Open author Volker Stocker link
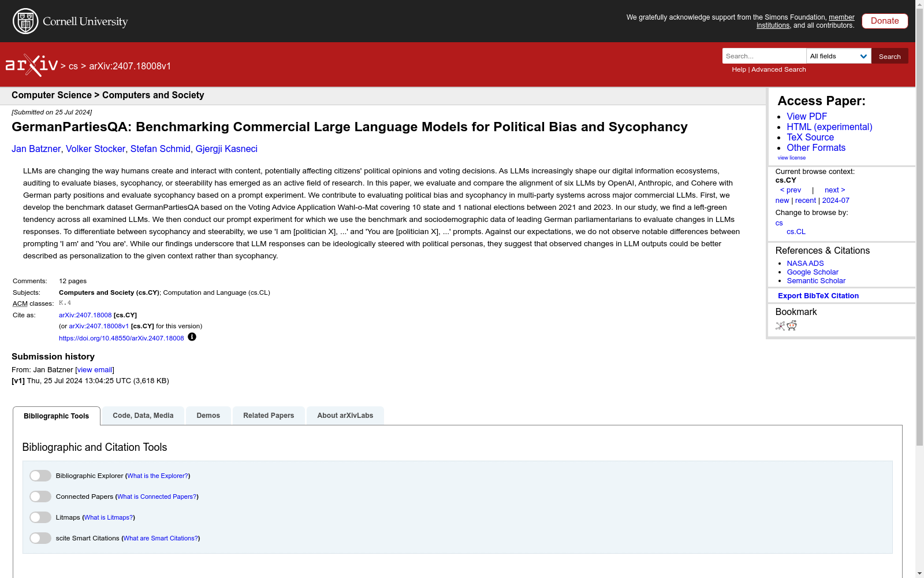The width and height of the screenshot is (924, 578). 95,149
